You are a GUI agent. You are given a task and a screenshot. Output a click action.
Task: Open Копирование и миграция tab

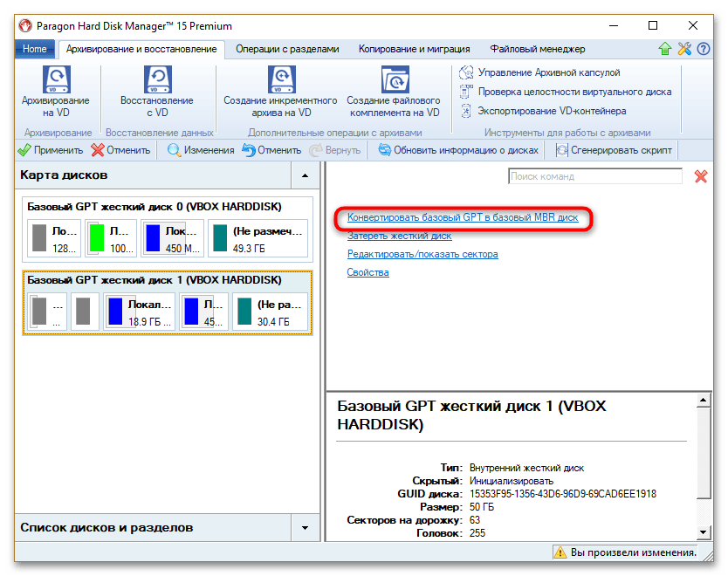tap(414, 49)
